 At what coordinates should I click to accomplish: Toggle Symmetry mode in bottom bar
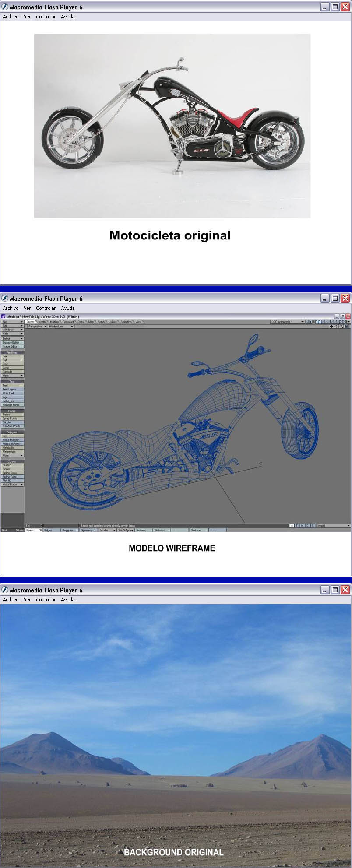pos(88,530)
